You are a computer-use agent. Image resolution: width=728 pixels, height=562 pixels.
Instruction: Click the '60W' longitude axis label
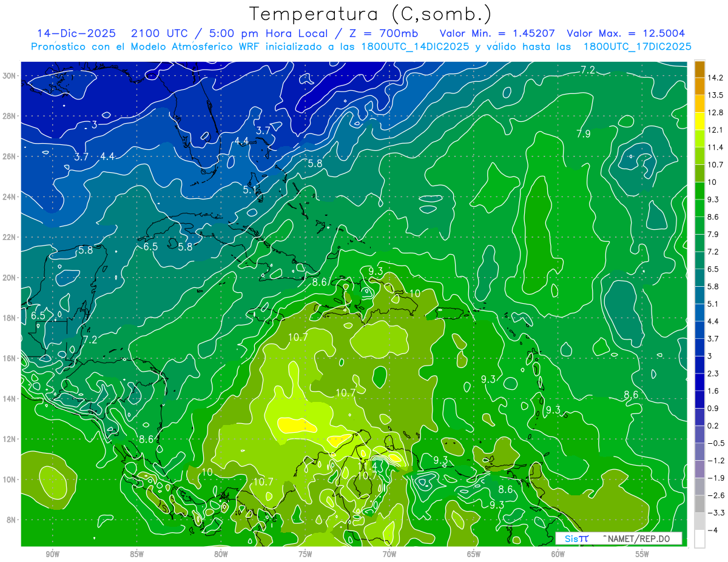coord(558,554)
